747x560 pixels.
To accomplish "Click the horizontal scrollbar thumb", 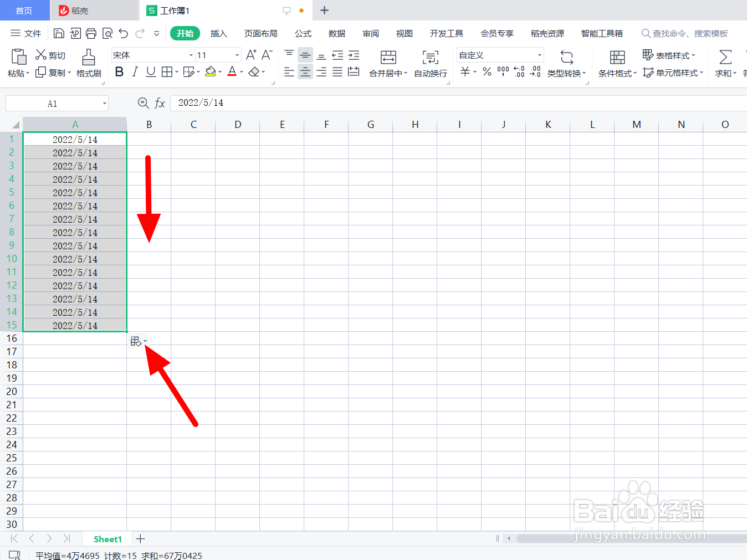I will [x=631, y=538].
